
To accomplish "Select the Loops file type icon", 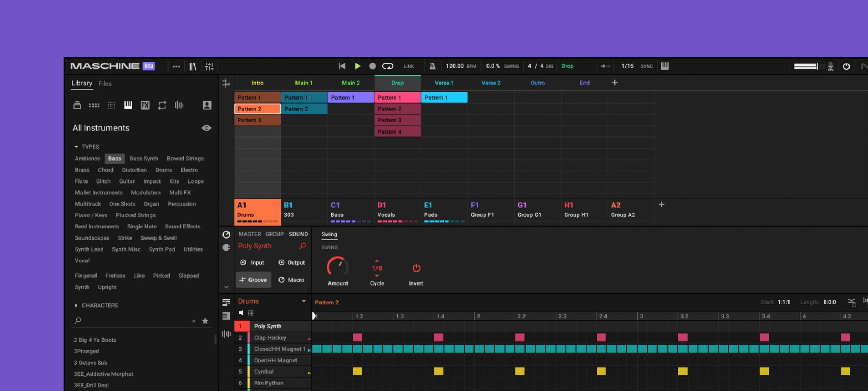I will click(162, 105).
